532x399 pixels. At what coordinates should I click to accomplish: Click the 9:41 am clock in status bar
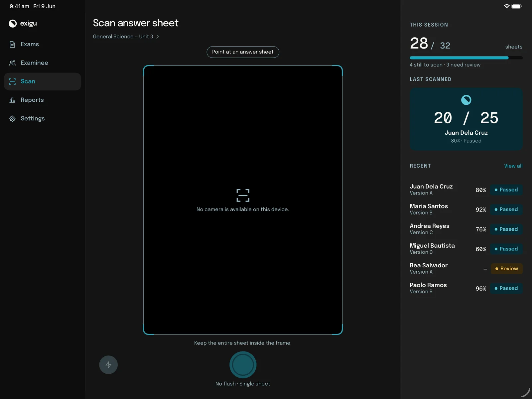coord(19,6)
